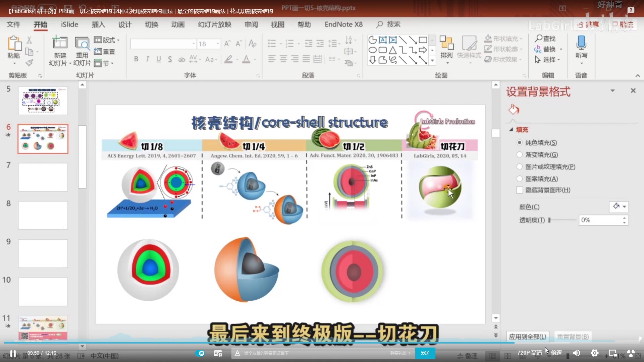Select Gradient Fill (渐变填充) radio option
The image size is (644, 362).
[x=520, y=155]
